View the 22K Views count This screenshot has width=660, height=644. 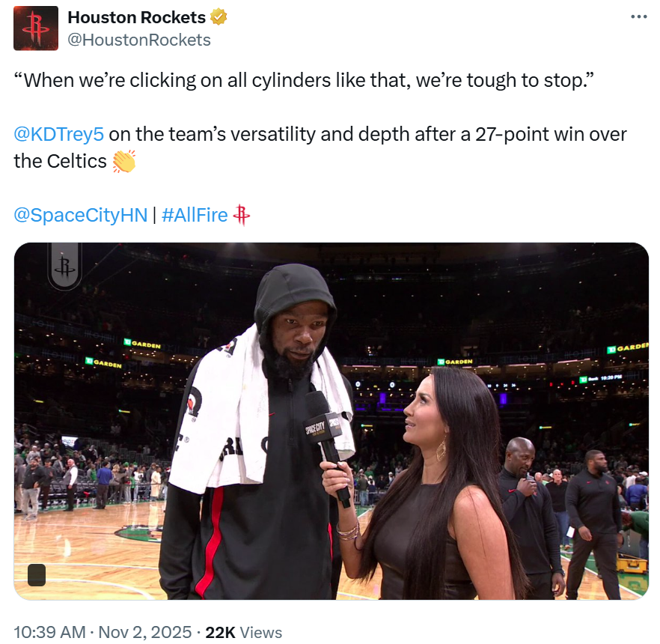pos(244,632)
